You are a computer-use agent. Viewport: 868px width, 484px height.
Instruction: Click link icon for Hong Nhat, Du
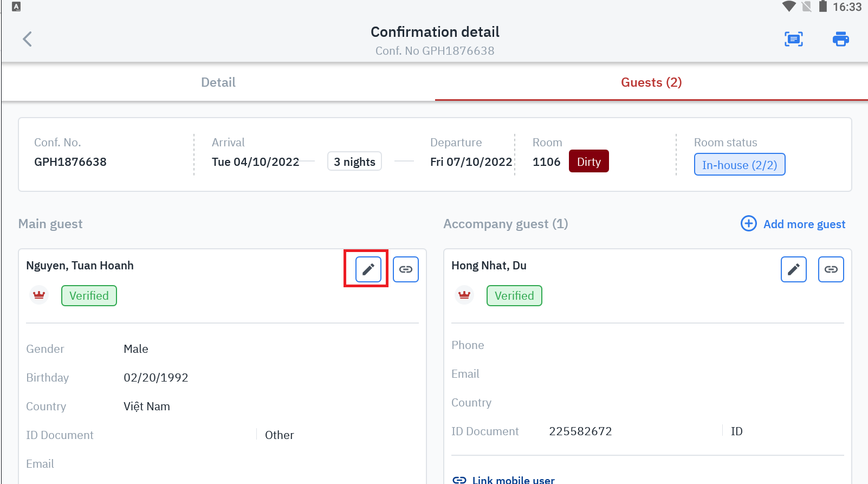tap(831, 269)
